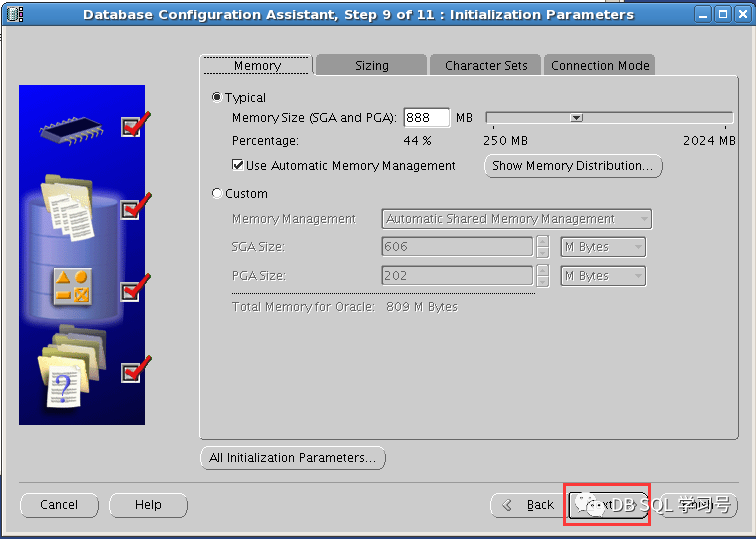The width and height of the screenshot is (756, 539).
Task: Click the 2024 MB slider maximum label
Action: [709, 141]
